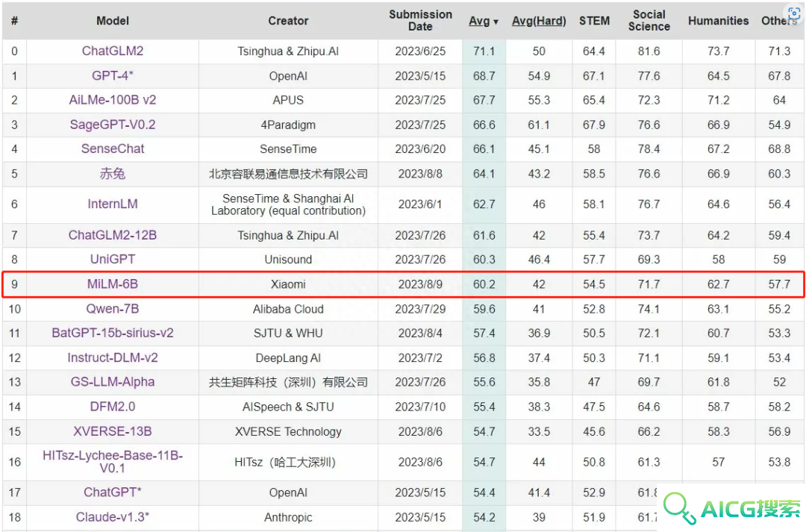Open the ChatGLM2-12B model link
The image size is (806, 532).
[113, 235]
